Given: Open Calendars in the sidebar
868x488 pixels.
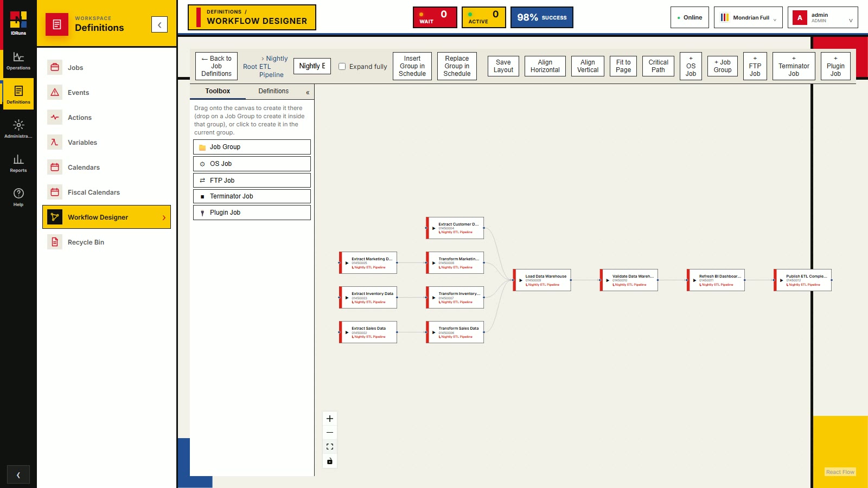Looking at the screenshot, I should (106, 168).
